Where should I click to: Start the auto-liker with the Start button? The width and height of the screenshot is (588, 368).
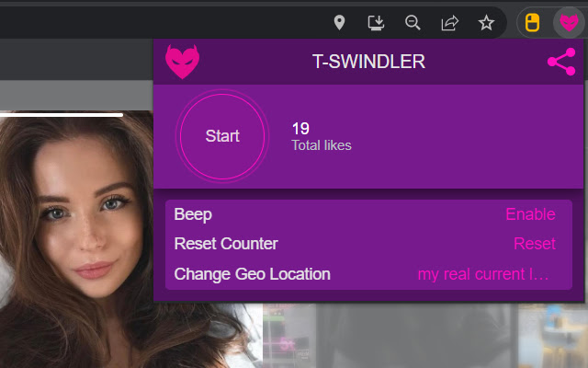click(x=222, y=136)
